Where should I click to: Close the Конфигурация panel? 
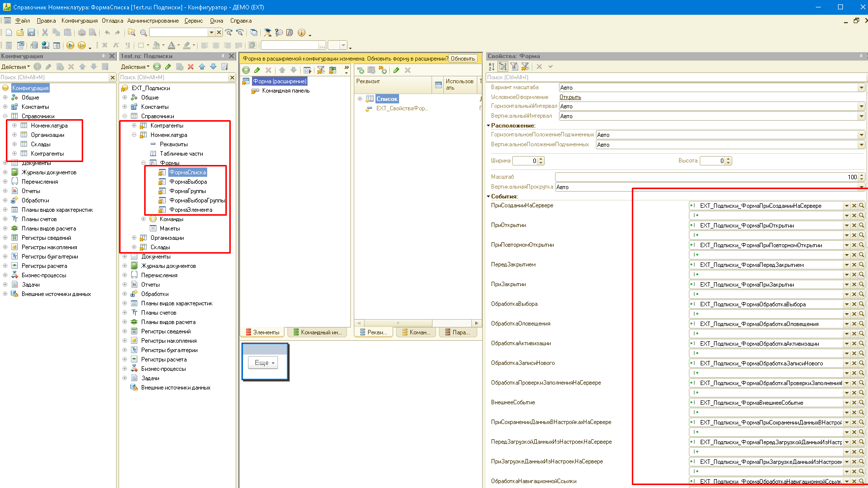pyautogui.click(x=112, y=56)
